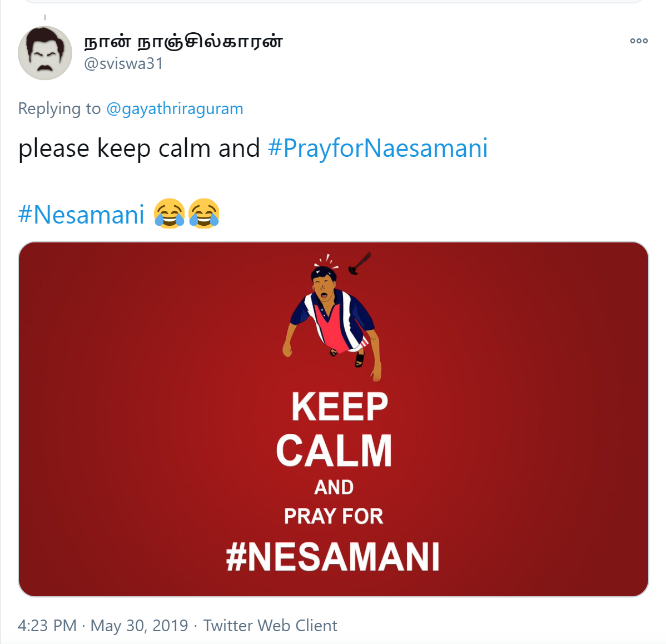
Task: Click the '#NESAMANI' text on the poster
Action: [333, 557]
